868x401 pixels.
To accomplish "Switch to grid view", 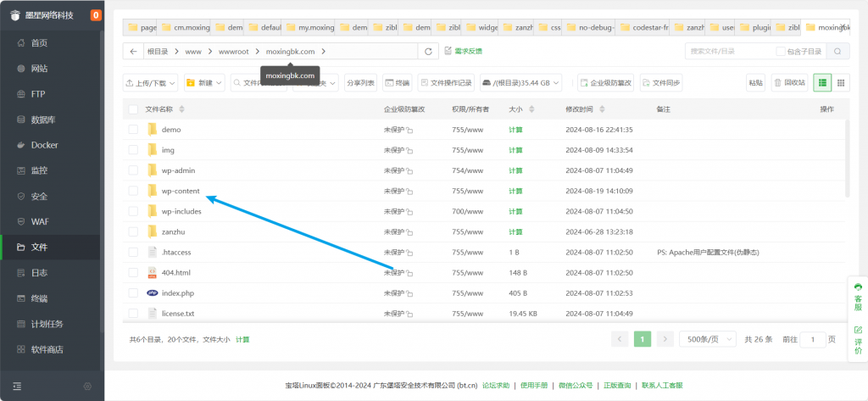I will tap(840, 83).
